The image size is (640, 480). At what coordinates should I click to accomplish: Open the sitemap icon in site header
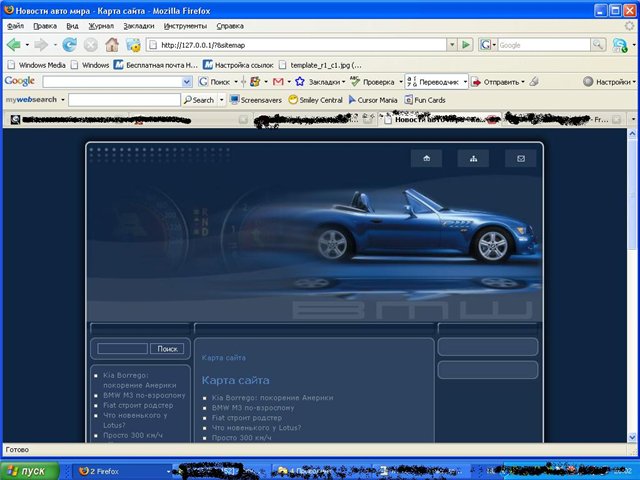[x=473, y=158]
